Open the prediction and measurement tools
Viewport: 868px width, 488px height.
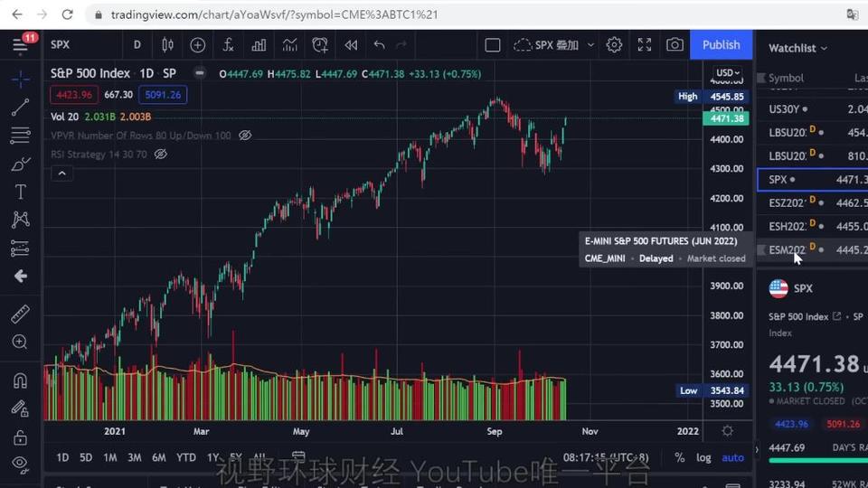pyautogui.click(x=20, y=249)
